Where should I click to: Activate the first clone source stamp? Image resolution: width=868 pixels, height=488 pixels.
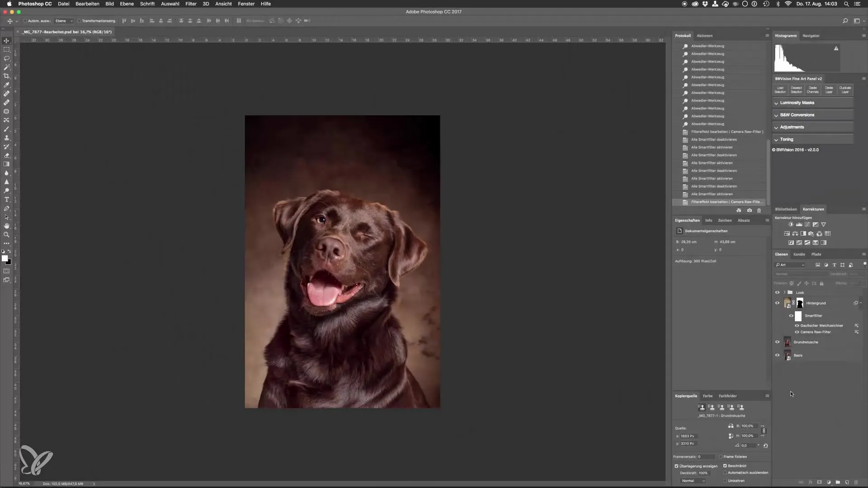pyautogui.click(x=701, y=407)
